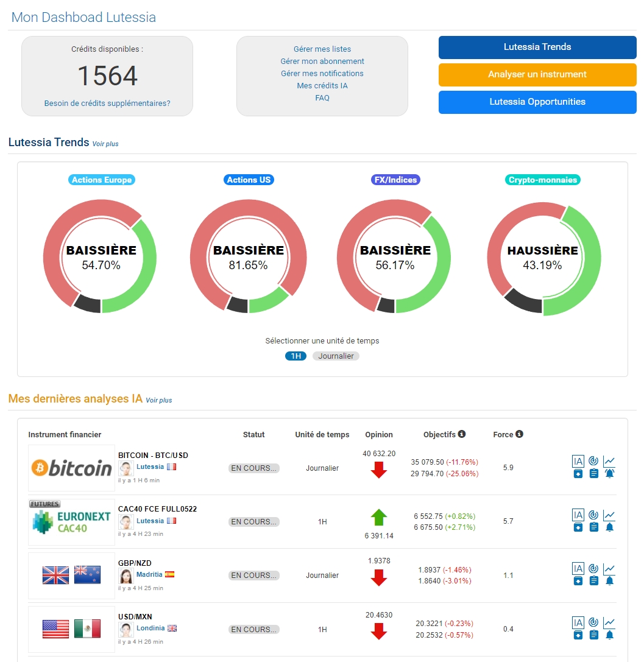Click the Londinia analyst link
The width and height of the screenshot is (644, 662).
coord(150,629)
